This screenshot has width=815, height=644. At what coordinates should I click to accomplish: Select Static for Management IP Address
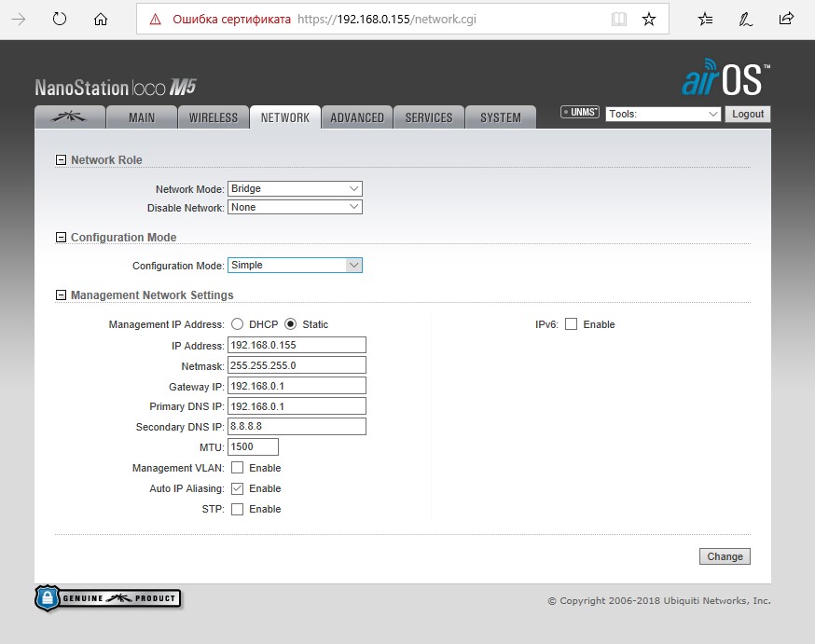[291, 324]
